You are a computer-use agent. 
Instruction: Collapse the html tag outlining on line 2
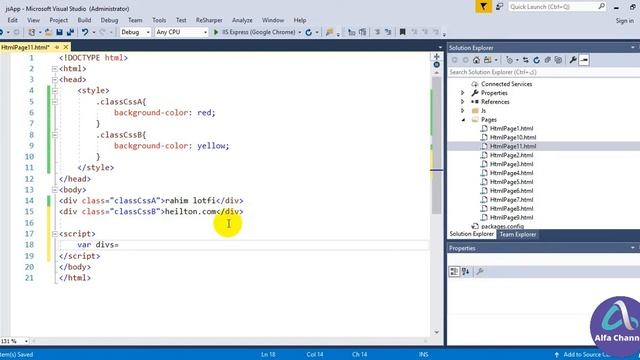click(55, 69)
